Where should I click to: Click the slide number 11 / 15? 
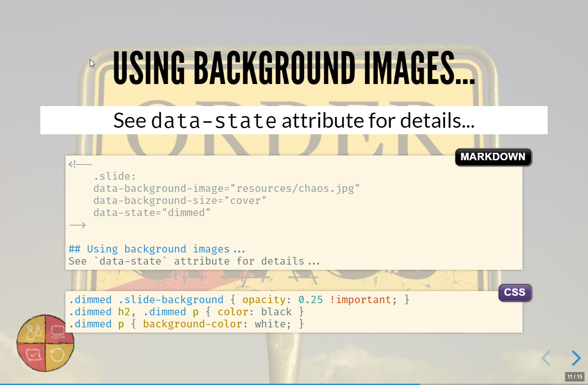tap(575, 377)
